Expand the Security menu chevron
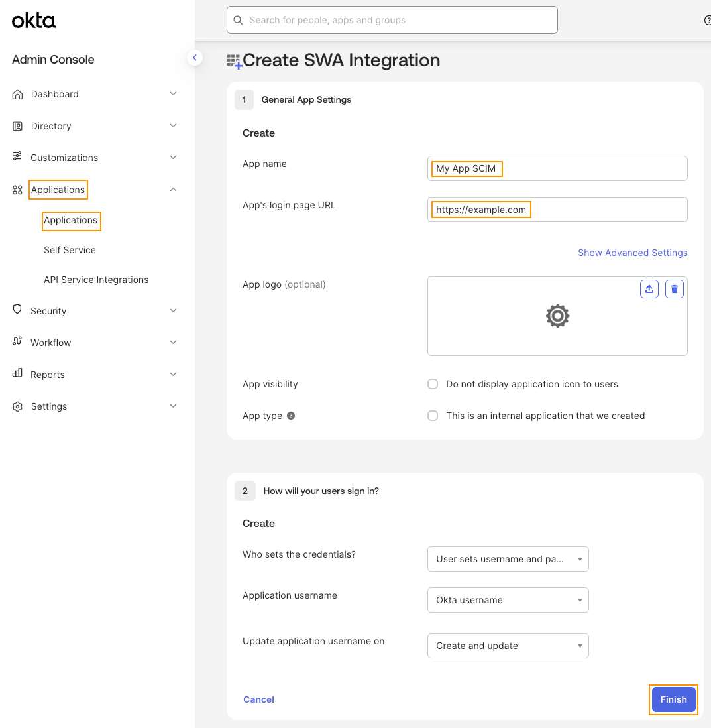The image size is (711, 728). pyautogui.click(x=173, y=310)
